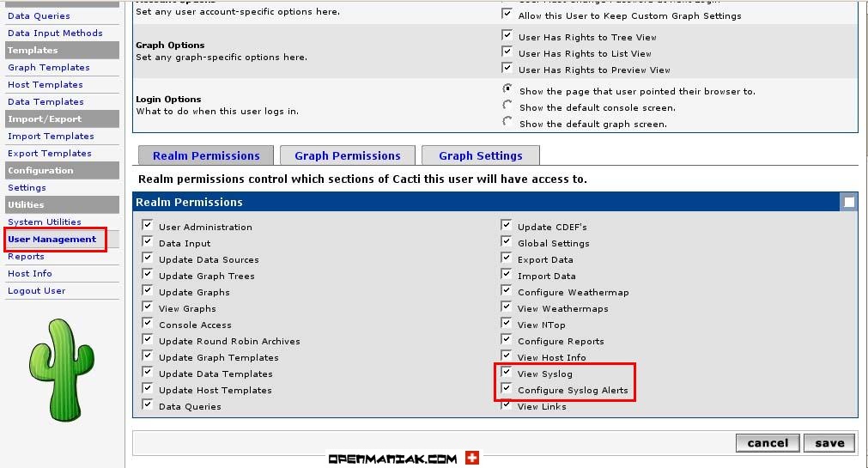
Task: Open User Management in the sidebar
Action: pyautogui.click(x=52, y=239)
